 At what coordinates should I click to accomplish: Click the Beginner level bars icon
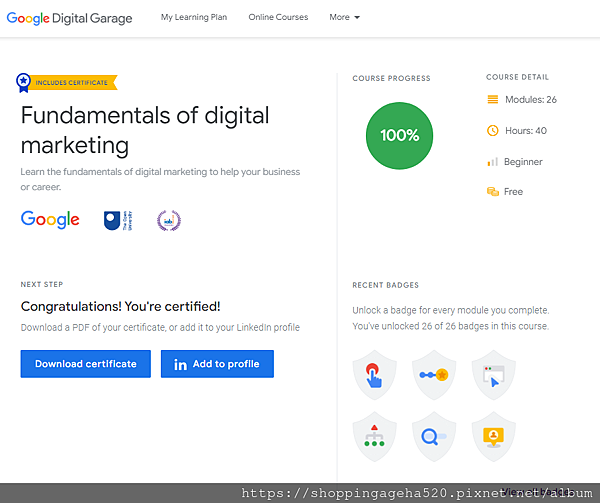point(492,162)
